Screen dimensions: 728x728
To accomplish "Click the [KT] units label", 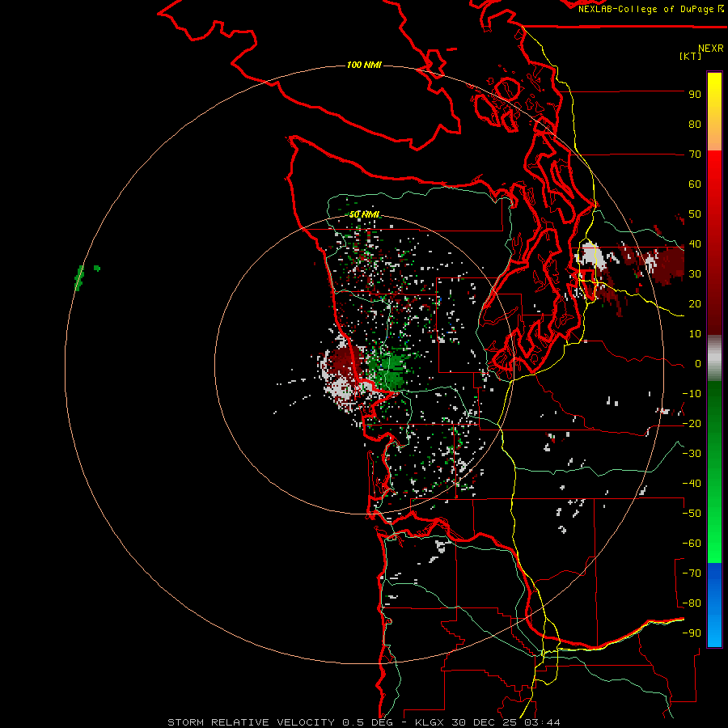I will (x=691, y=56).
